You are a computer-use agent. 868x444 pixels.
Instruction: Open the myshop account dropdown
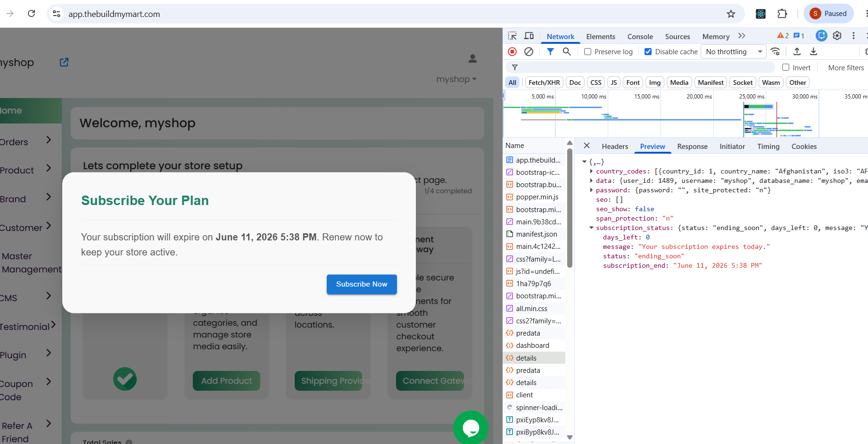(456, 79)
